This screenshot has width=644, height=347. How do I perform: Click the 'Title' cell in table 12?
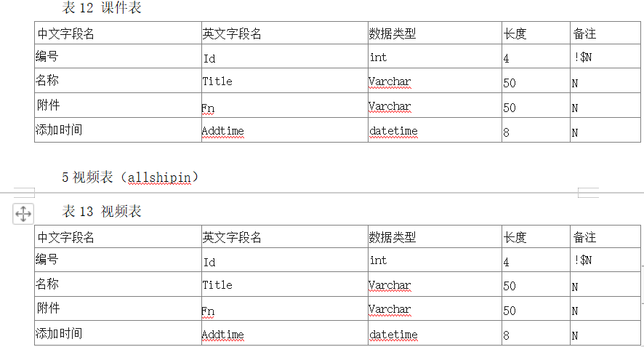point(285,80)
